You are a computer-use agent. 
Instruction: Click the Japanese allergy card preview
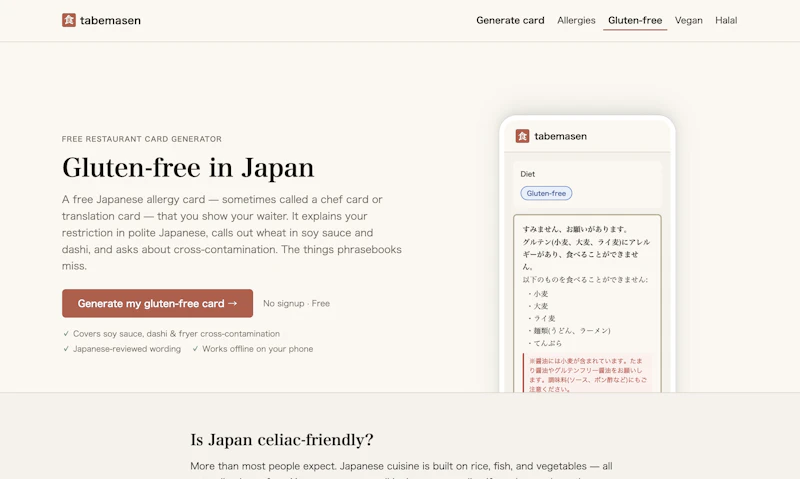click(587, 304)
